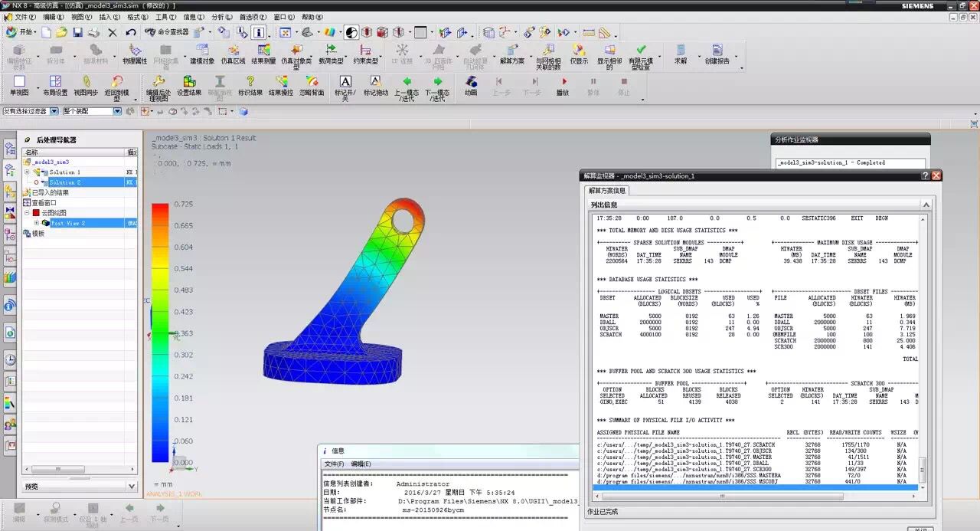Screen dimensions: 980x531
Task: Click the red top of the color legend
Action: [160, 208]
